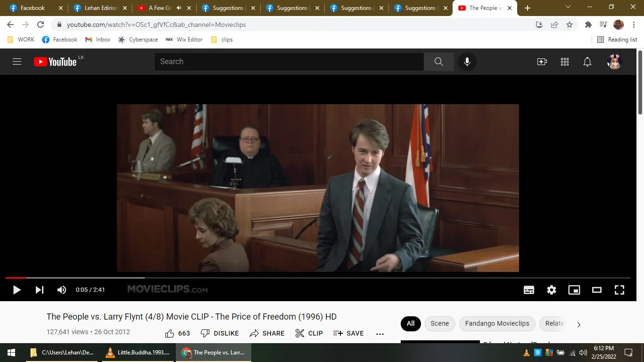Open the YouTube account avatar menu
Image resolution: width=644 pixels, height=362 pixels.
coord(614,62)
